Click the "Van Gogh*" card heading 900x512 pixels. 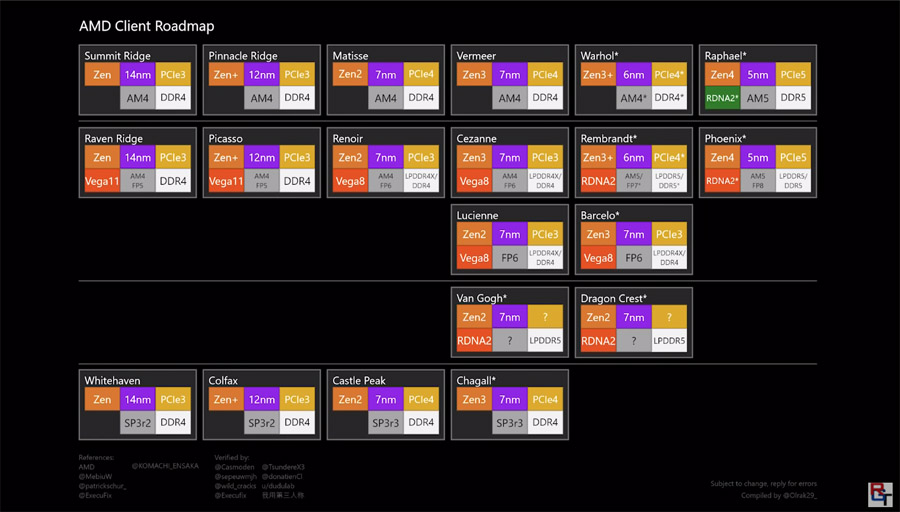tap(482, 298)
